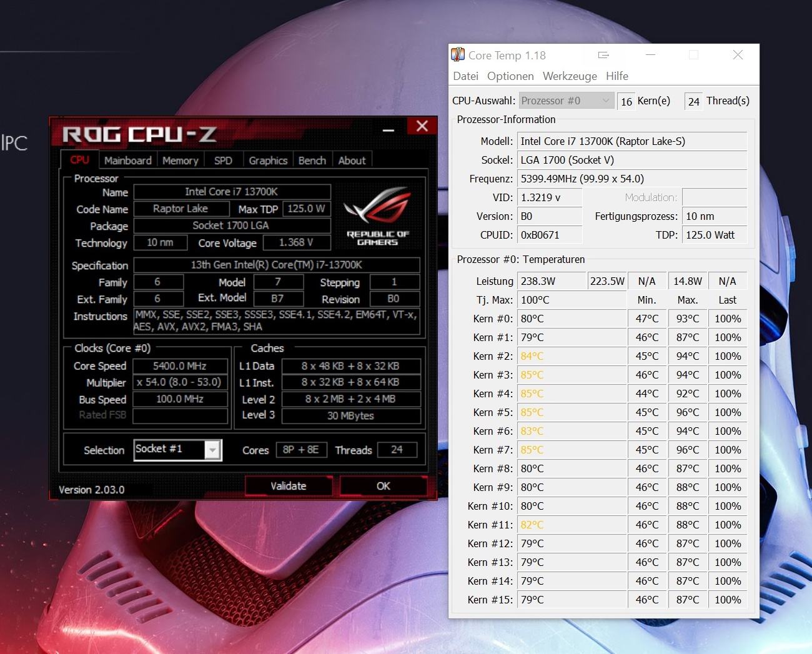Click the Tj. Max 100°C value

tap(572, 300)
